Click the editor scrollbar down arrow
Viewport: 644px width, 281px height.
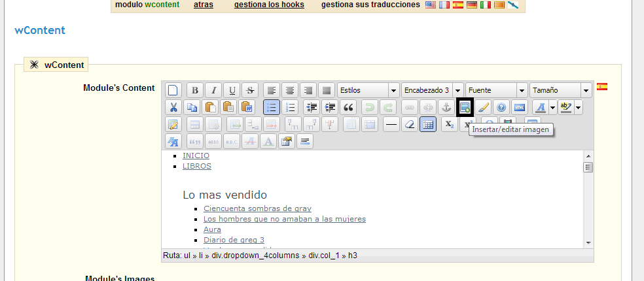[588, 243]
